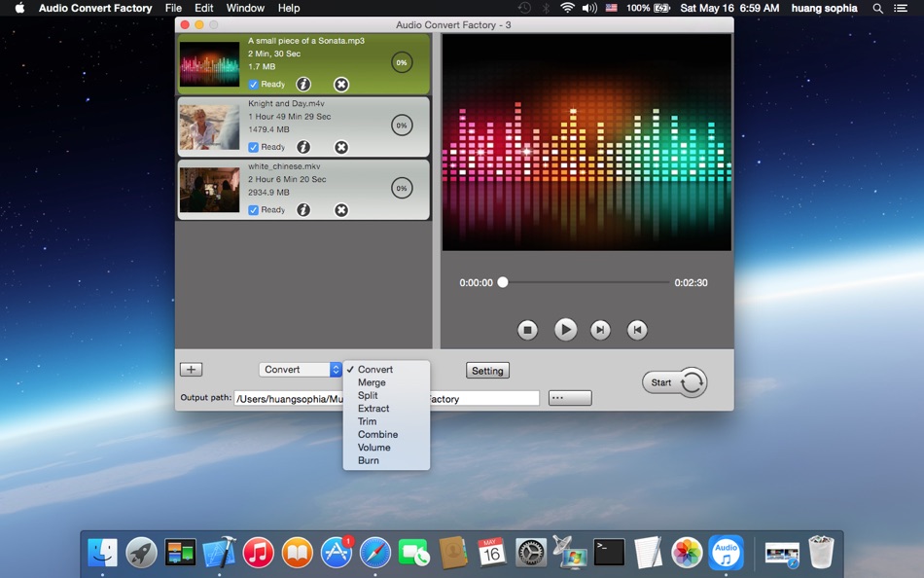Open the Apple menu
924x578 pixels.
(x=19, y=8)
